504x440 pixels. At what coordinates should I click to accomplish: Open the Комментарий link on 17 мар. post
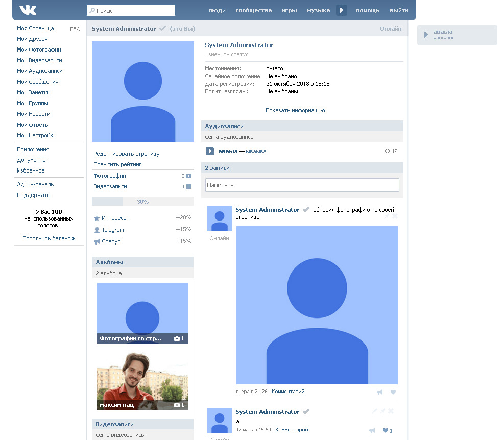click(x=292, y=430)
